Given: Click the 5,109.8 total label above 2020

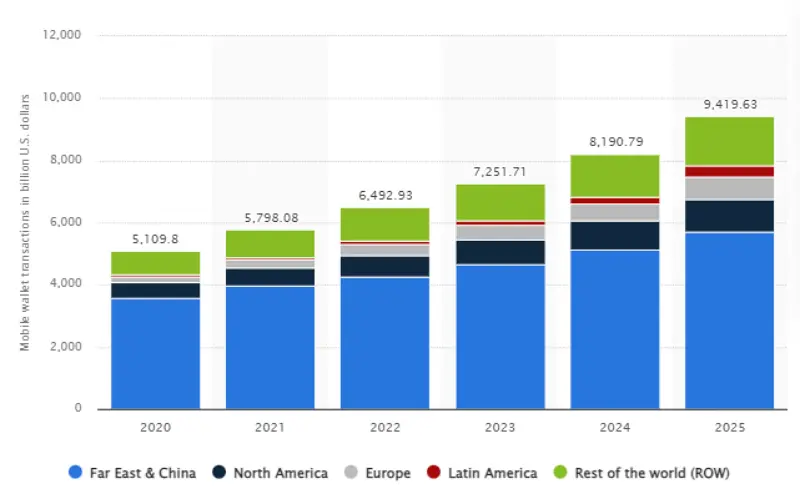Looking at the screenshot, I should coord(155,238).
